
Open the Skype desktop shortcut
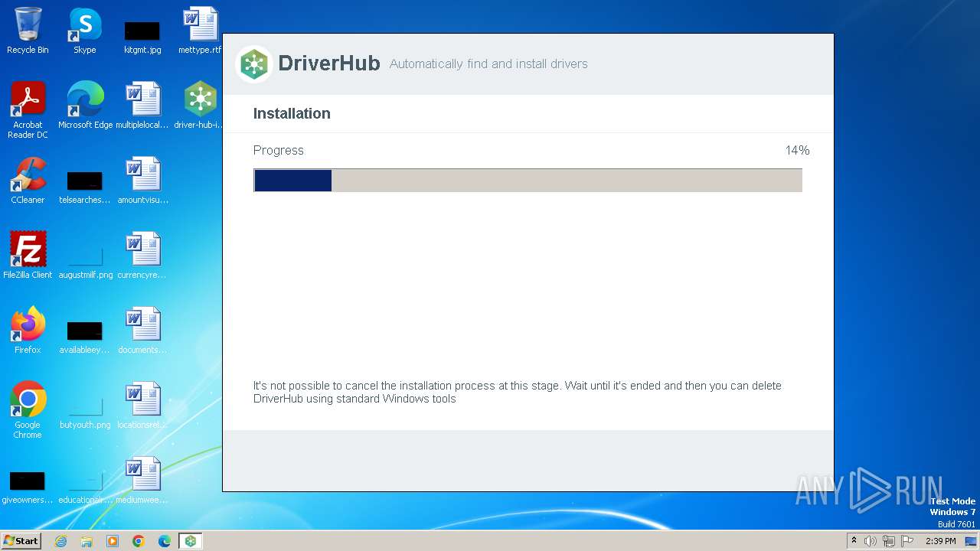coord(85,31)
